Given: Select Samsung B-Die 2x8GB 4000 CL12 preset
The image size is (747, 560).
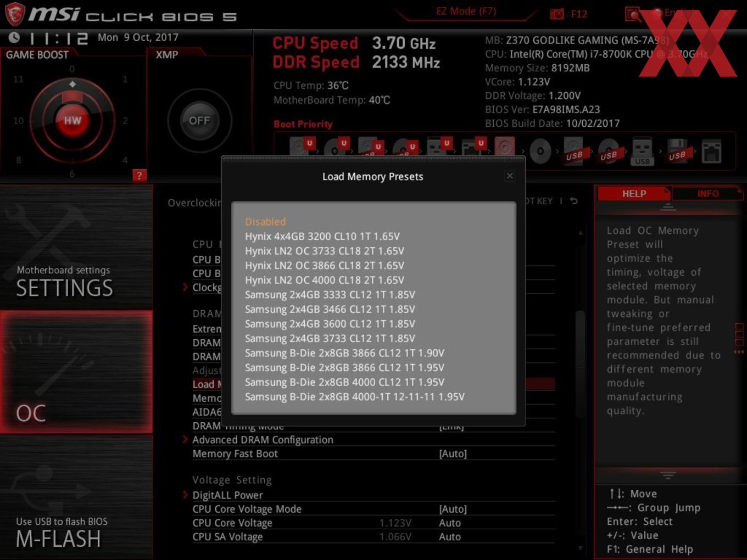Looking at the screenshot, I should click(345, 382).
